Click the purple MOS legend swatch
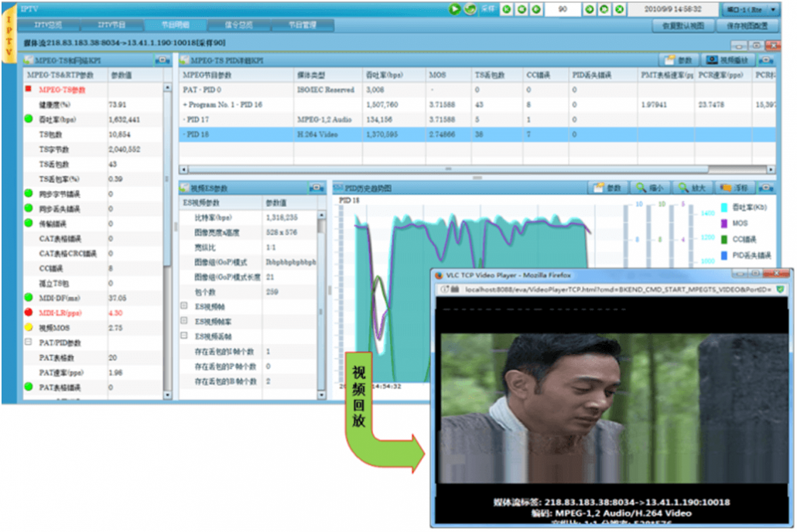Viewport: 797px width, 532px height. [723, 223]
